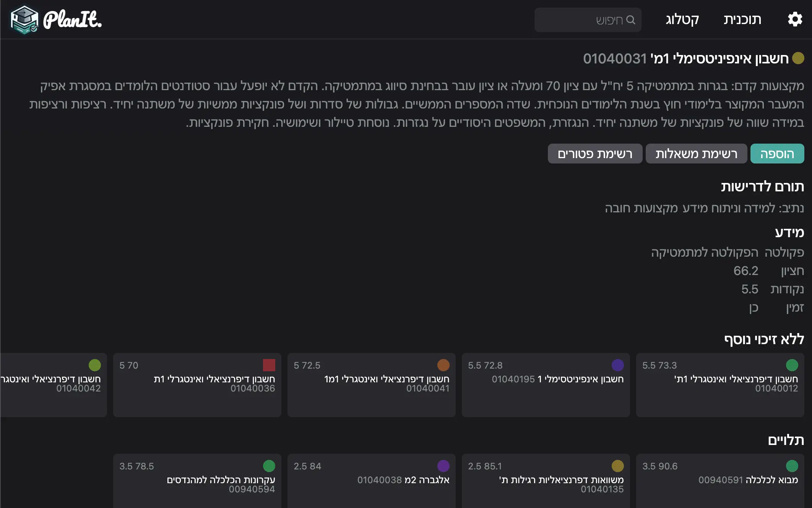Image resolution: width=812 pixels, height=508 pixels.
Task: Click the orange dot on course 01040041 card
Action: tap(443, 365)
